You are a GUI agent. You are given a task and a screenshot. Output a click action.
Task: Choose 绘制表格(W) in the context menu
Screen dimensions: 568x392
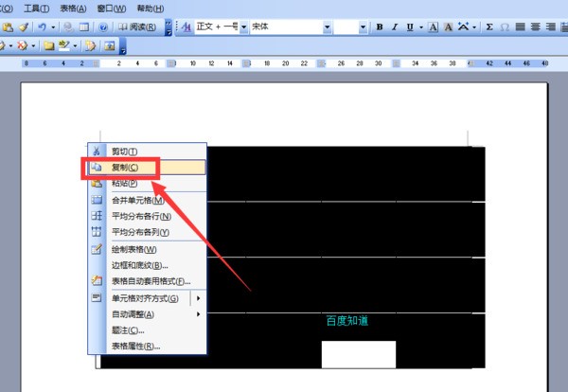pos(148,249)
